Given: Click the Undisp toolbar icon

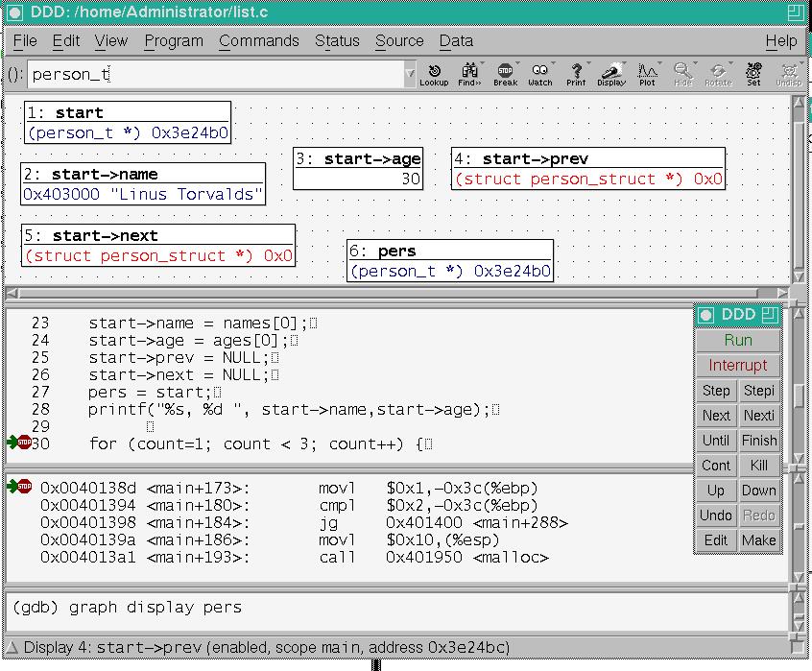Looking at the screenshot, I should click(789, 75).
